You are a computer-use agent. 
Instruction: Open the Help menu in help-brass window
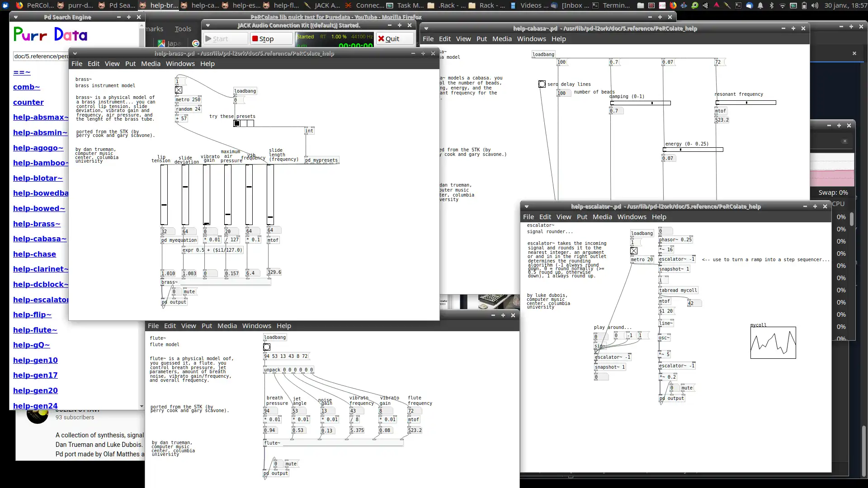click(208, 64)
